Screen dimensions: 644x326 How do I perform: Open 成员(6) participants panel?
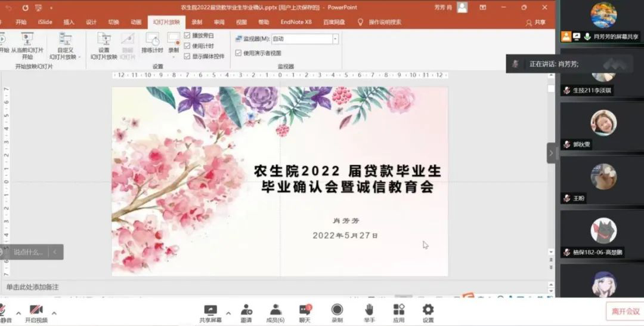click(x=275, y=310)
